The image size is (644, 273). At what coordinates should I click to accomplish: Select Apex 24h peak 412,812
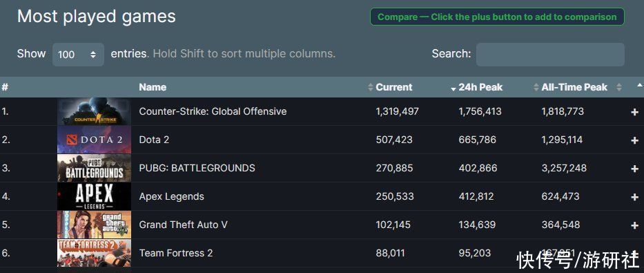476,196
